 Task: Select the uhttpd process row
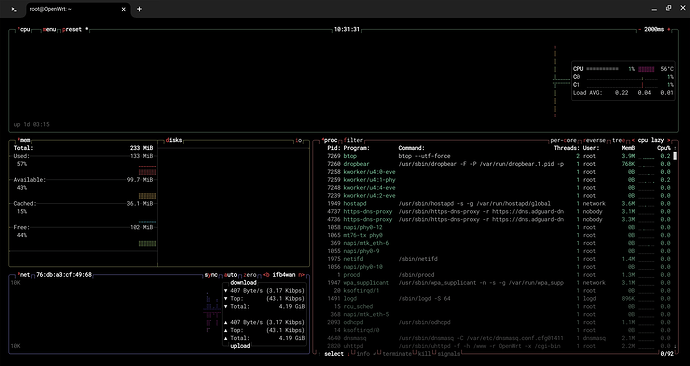point(497,346)
